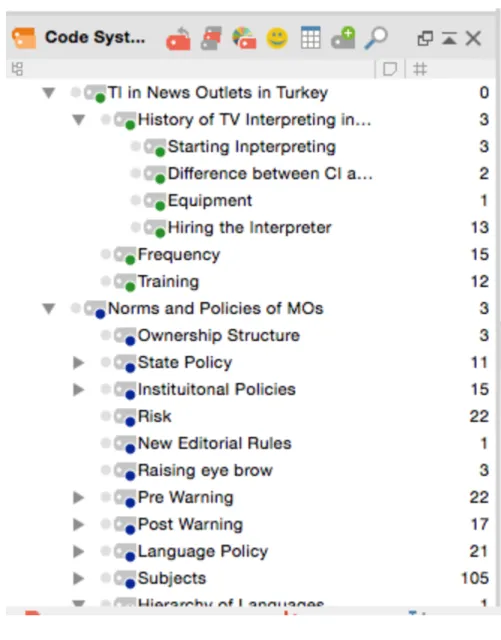
Task: Undock the Code System panel window icon
Action: coord(425,39)
